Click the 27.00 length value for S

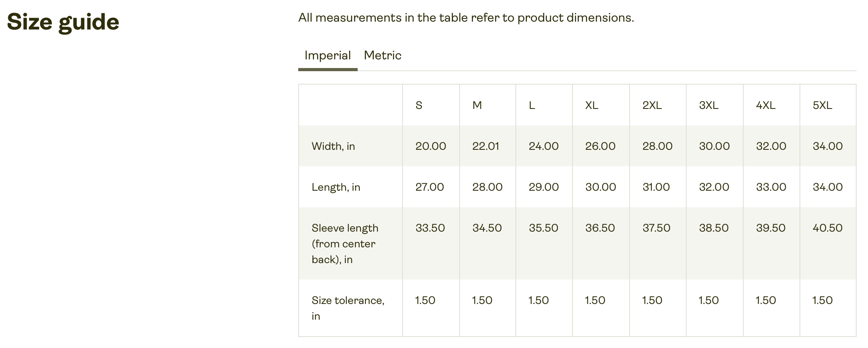click(x=430, y=187)
